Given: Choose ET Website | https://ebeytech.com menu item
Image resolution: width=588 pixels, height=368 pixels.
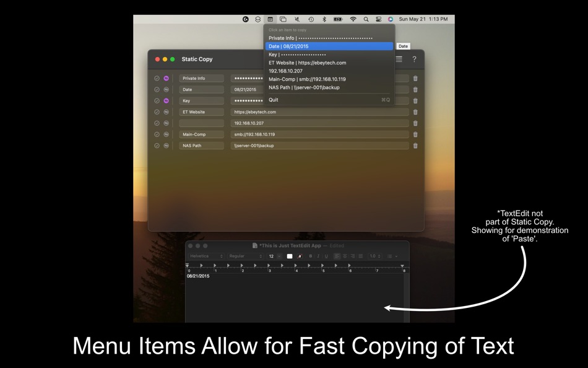Looking at the screenshot, I should (329, 63).
